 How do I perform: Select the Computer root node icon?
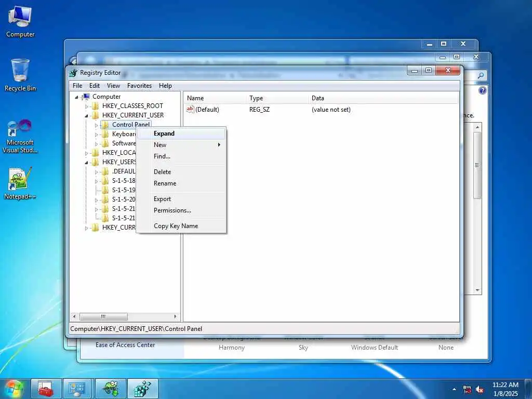click(86, 97)
